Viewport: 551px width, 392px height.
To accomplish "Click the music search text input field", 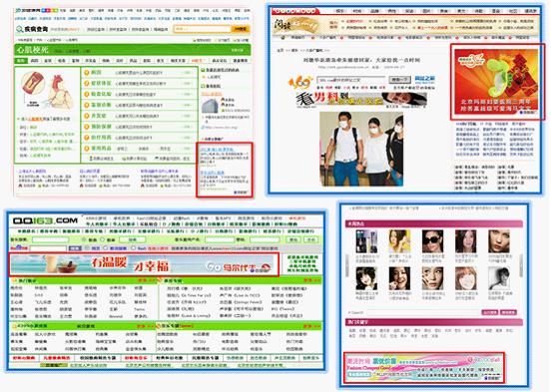I will pos(50,239).
